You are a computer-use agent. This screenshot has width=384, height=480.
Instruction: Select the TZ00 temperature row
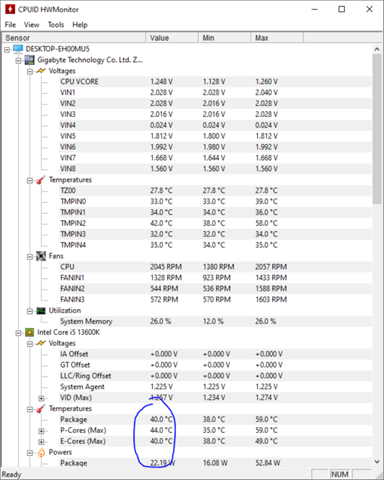click(215, 191)
